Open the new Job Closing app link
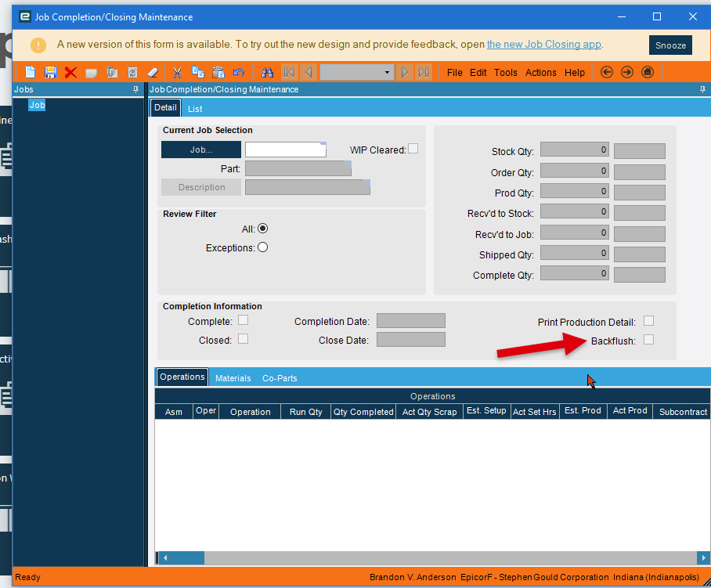This screenshot has height=588, width=711. coord(544,45)
